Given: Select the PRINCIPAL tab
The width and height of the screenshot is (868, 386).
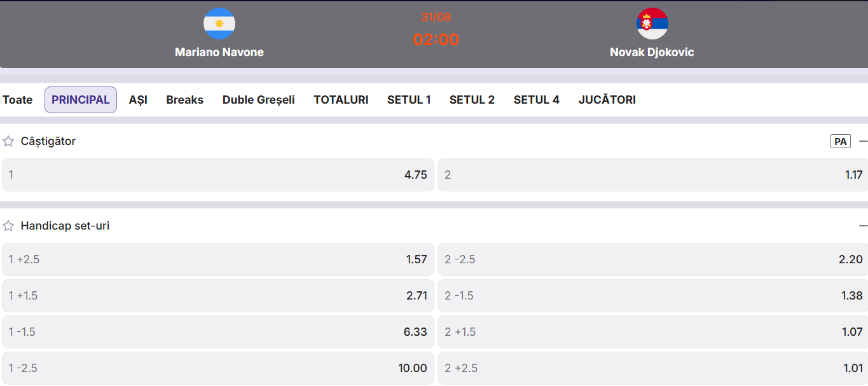Looking at the screenshot, I should pos(81,100).
